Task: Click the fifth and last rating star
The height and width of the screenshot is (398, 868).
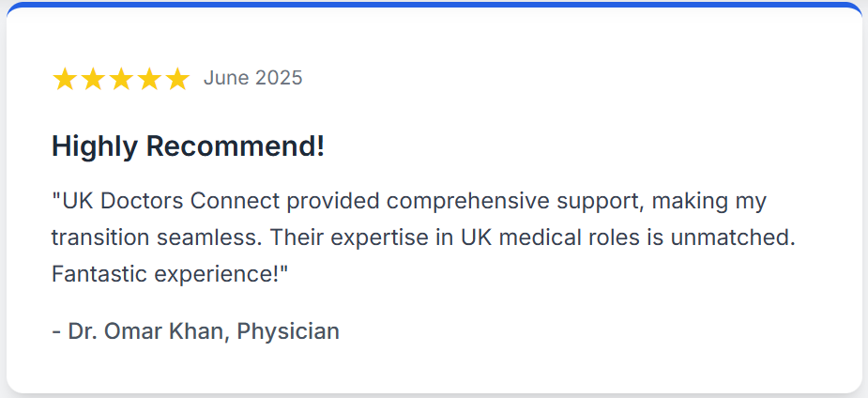Action: 177,79
